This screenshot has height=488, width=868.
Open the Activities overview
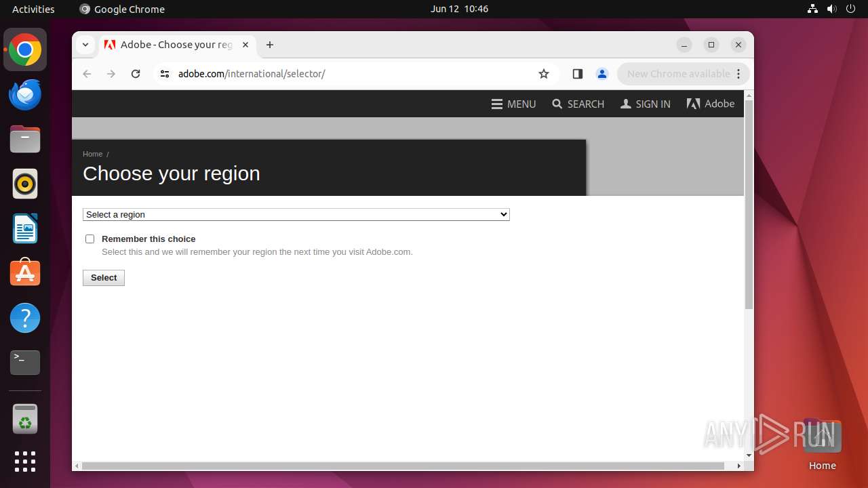click(x=33, y=9)
